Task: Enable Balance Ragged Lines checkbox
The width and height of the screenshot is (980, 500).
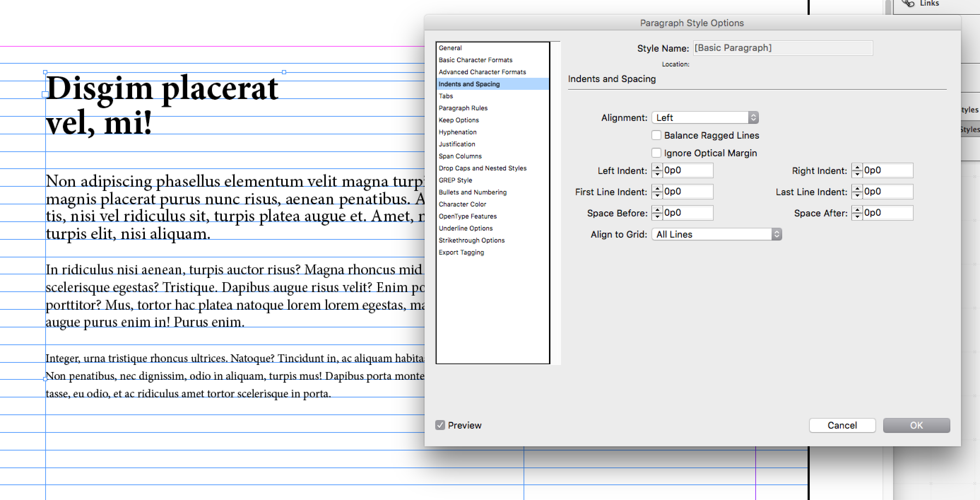Action: click(x=656, y=135)
